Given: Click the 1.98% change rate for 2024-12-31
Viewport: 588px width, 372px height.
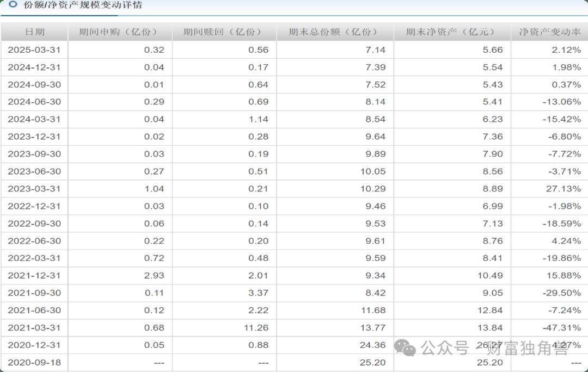Looking at the screenshot, I should pos(566,67).
